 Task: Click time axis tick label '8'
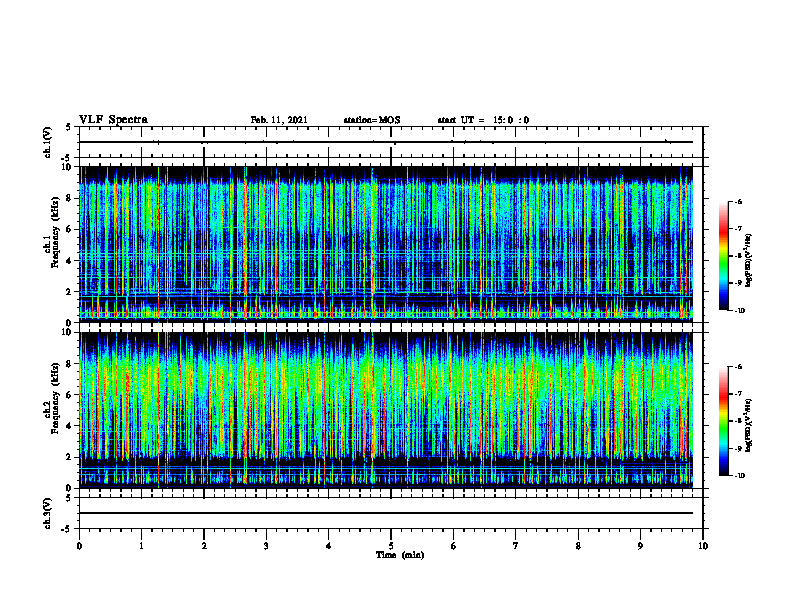coord(578,546)
